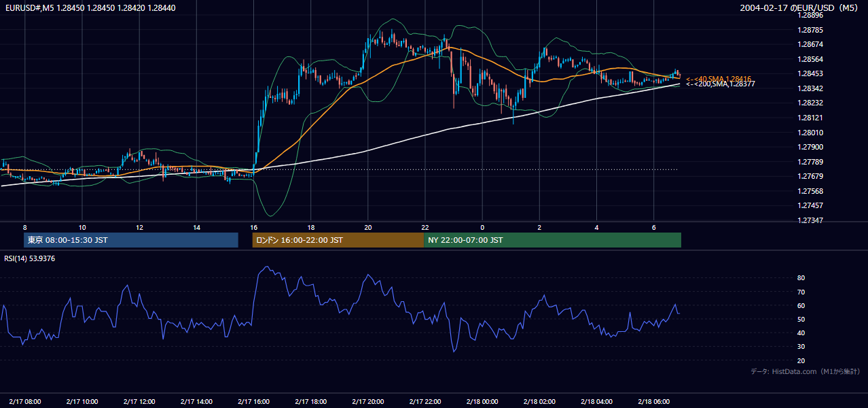The height and width of the screenshot is (408, 868).
Task: Click the 2/18 02:00 time axis label
Action: 539,401
